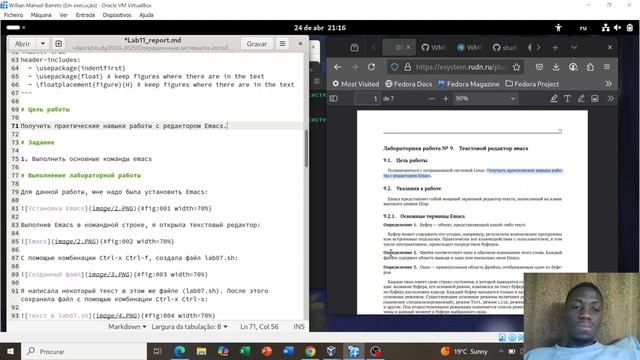Open the 19°C Sunny weather widget
640x360 pixels.
click(464, 351)
